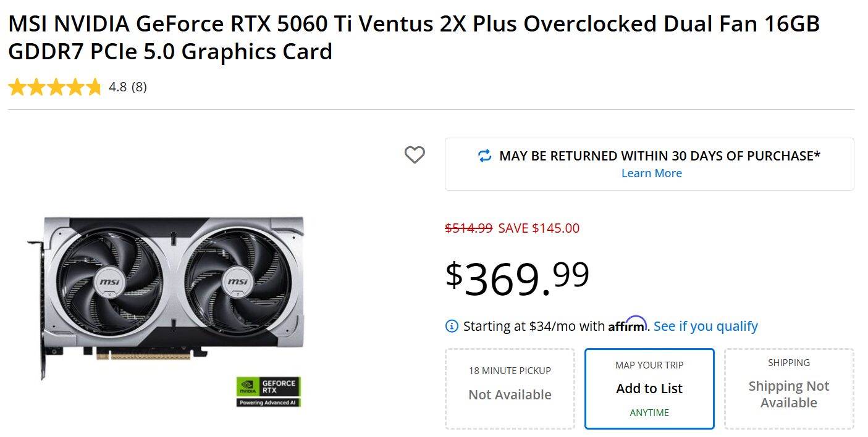Viewport: 868px width, 437px height.
Task: Open the (8) reviews count
Action: pos(139,87)
